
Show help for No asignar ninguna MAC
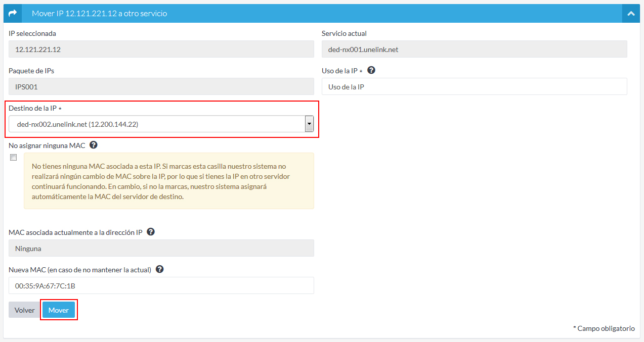(93, 145)
